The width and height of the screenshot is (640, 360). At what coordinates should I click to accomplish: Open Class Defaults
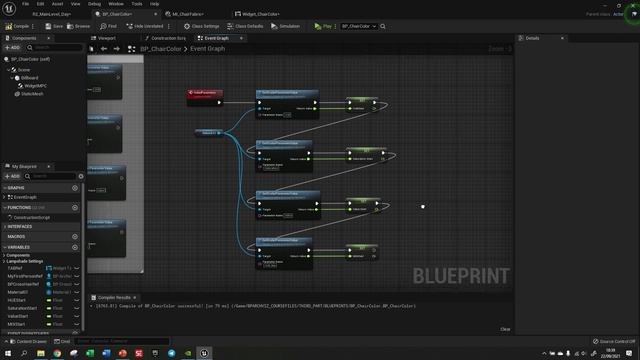(x=245, y=26)
